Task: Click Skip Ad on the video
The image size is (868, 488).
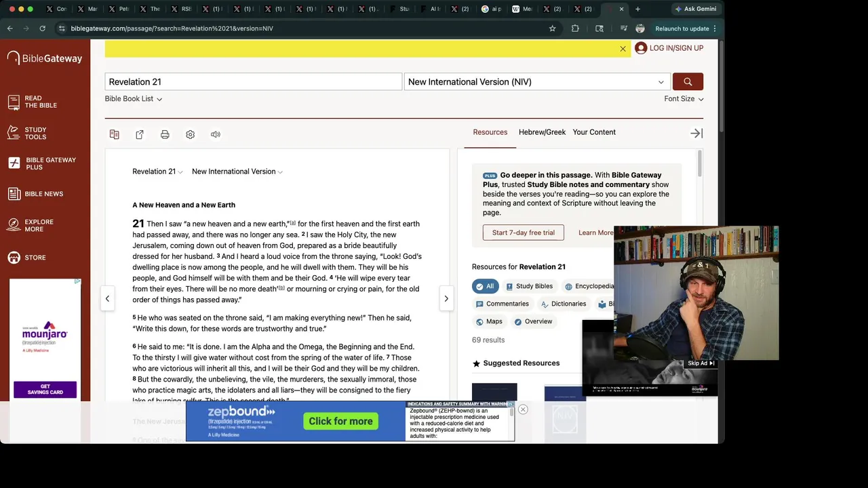Action: click(x=701, y=363)
